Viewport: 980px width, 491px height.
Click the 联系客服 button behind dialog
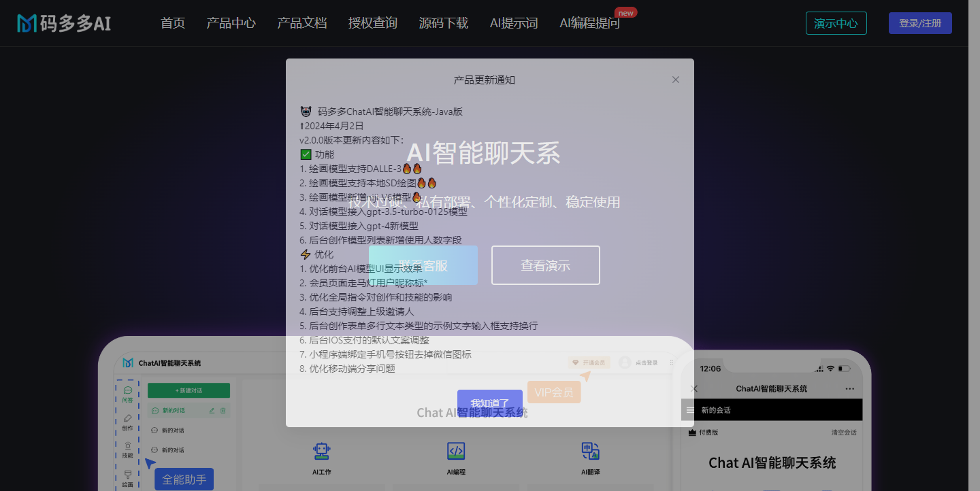(x=423, y=265)
